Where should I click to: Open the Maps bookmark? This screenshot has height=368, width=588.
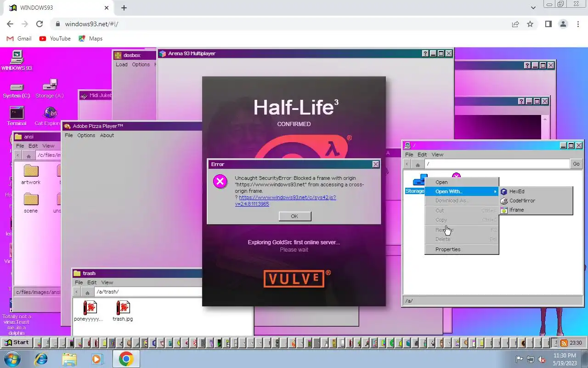pos(90,39)
